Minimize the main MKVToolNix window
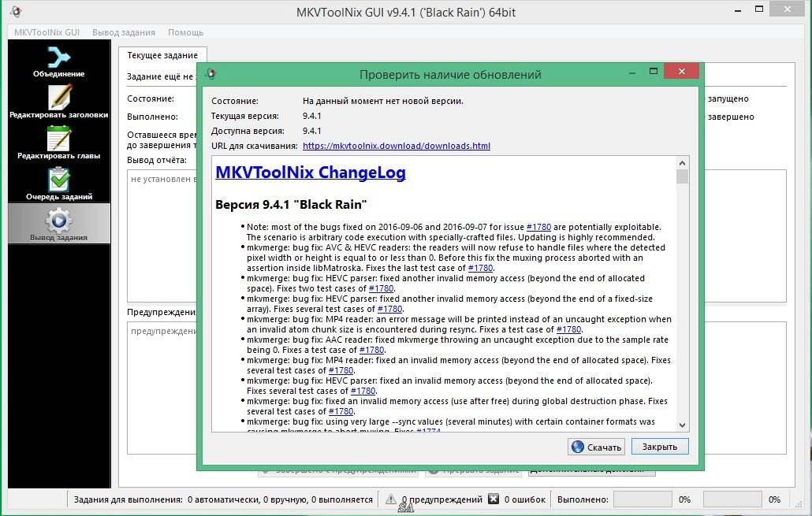This screenshot has width=812, height=516. click(x=738, y=9)
